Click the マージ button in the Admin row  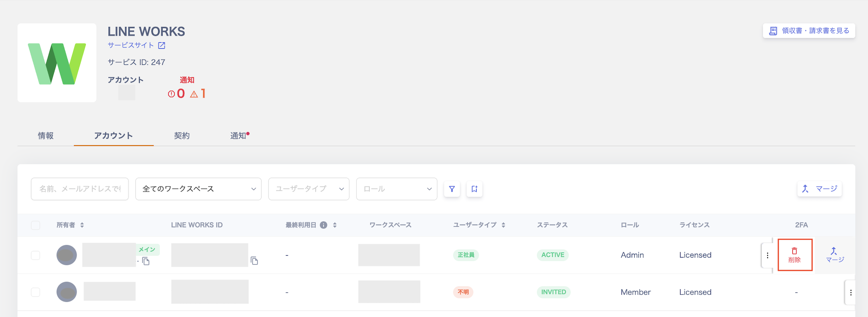[835, 255]
